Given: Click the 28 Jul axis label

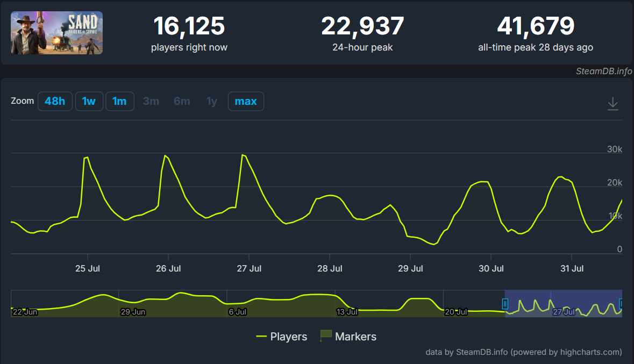Looking at the screenshot, I should click(x=330, y=268).
